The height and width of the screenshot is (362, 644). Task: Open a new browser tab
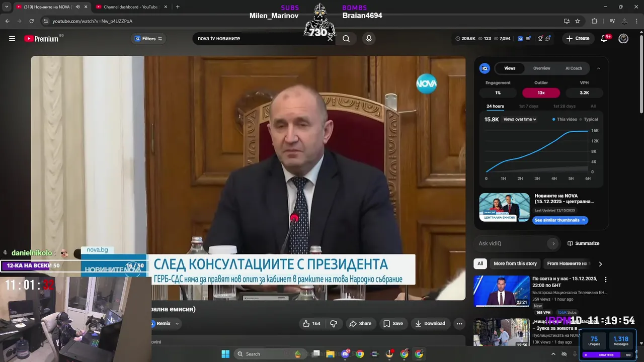(x=178, y=7)
